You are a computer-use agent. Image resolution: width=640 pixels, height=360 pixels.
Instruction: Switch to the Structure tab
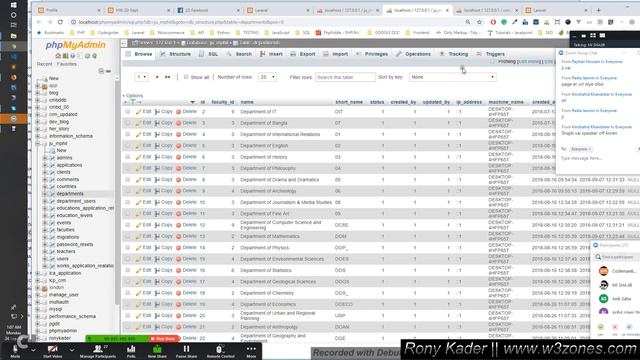175,54
